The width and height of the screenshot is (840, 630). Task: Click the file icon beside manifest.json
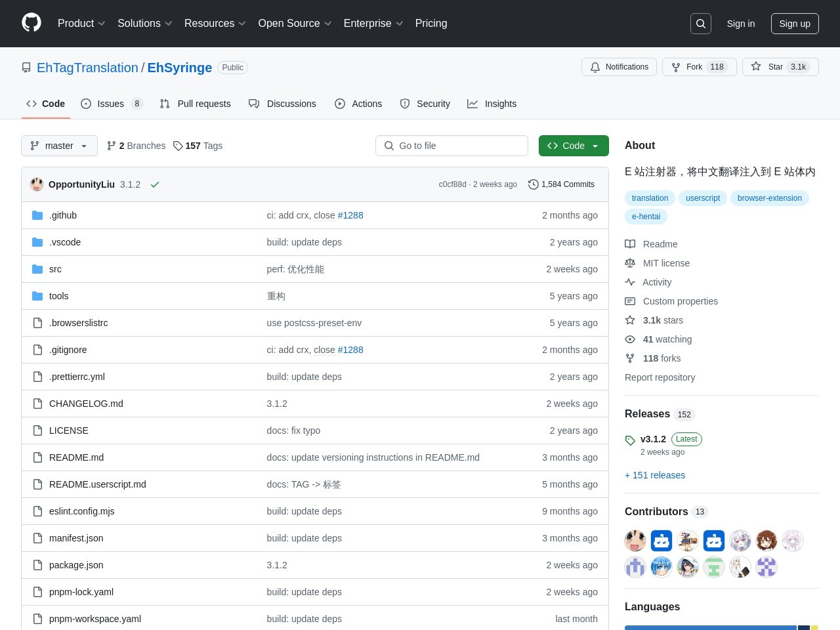click(37, 538)
